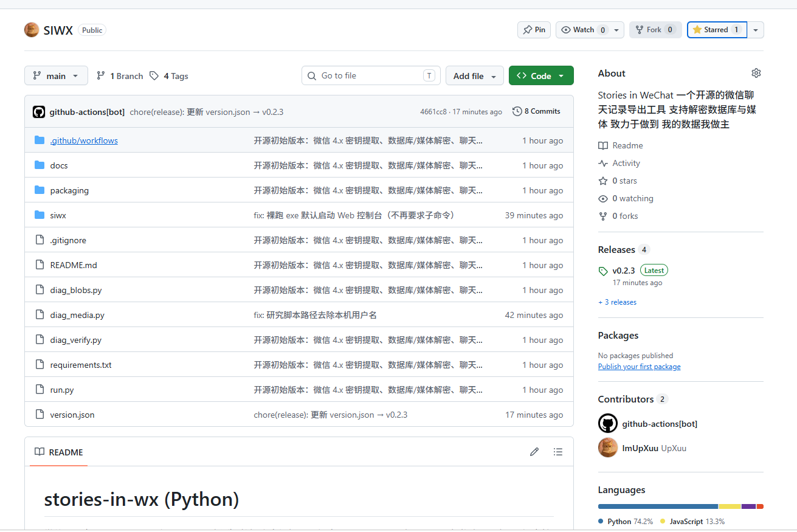797x532 pixels.
Task: Click Publish your first package link
Action: 639,367
